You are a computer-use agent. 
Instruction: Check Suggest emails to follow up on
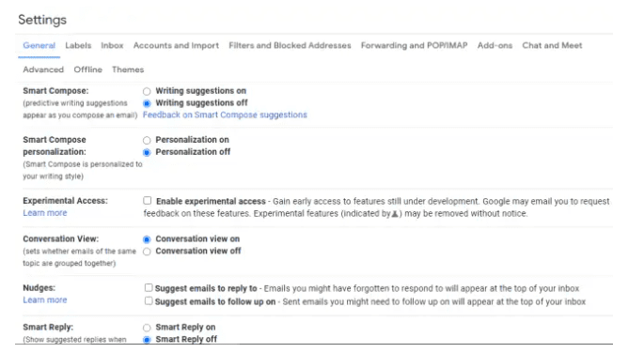pyautogui.click(x=149, y=301)
